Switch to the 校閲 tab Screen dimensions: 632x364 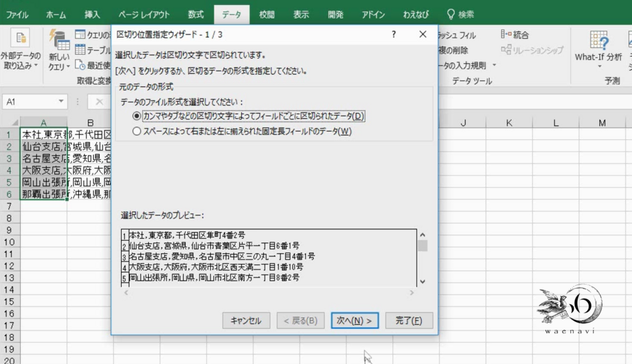pyautogui.click(x=267, y=15)
